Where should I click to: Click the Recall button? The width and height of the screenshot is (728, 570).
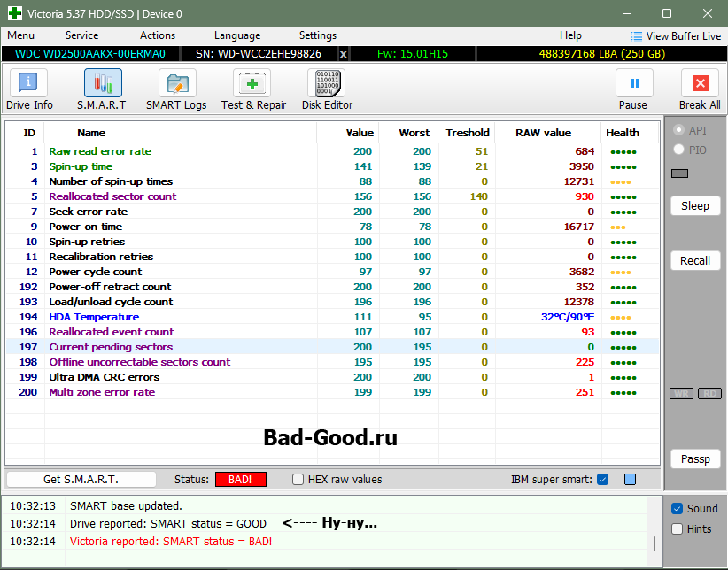[695, 261]
